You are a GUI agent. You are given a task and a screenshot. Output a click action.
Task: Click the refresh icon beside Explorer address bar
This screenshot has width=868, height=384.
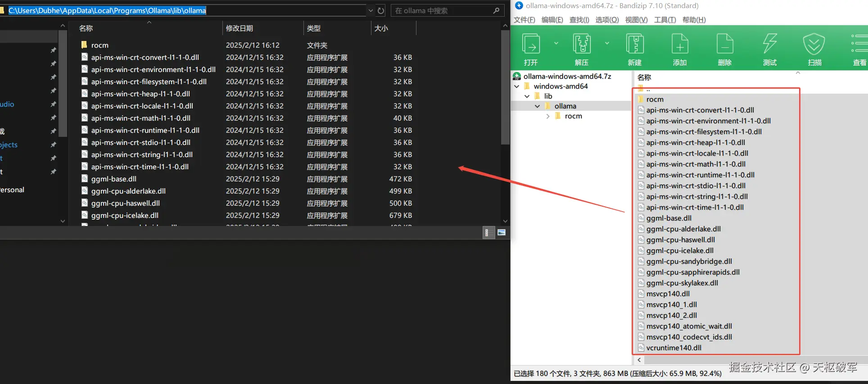[381, 10]
